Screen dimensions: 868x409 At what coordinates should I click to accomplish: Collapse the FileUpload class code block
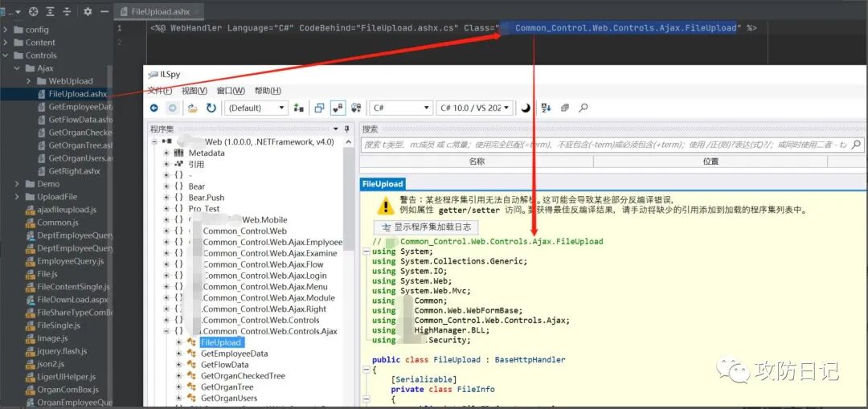coord(366,370)
